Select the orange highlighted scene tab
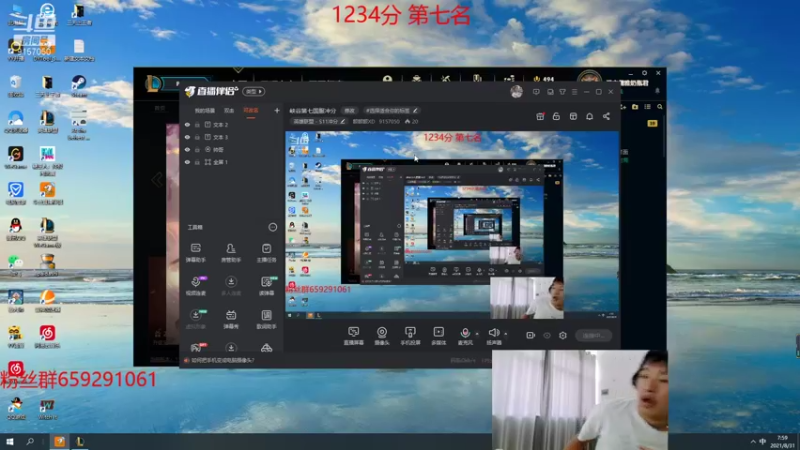The height and width of the screenshot is (450, 800). pyautogui.click(x=251, y=110)
